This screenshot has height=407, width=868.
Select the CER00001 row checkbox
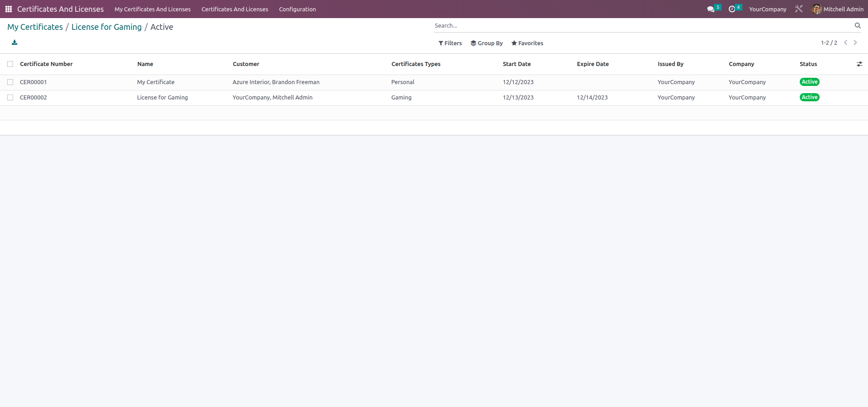point(10,82)
